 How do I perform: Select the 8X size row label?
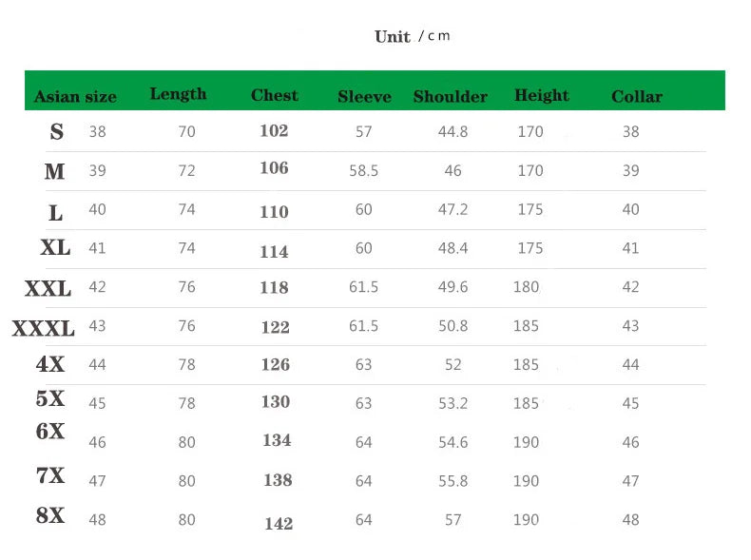point(50,516)
